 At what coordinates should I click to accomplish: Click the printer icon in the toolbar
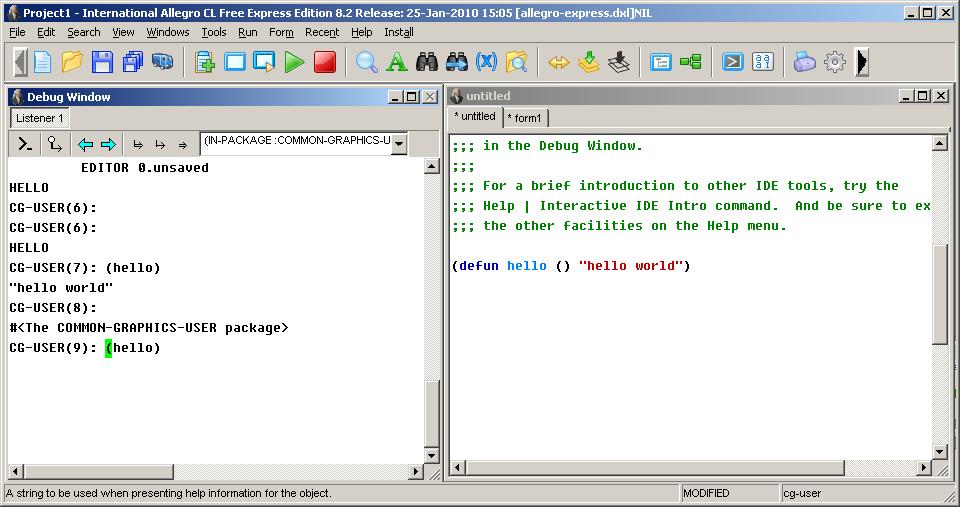click(805, 62)
